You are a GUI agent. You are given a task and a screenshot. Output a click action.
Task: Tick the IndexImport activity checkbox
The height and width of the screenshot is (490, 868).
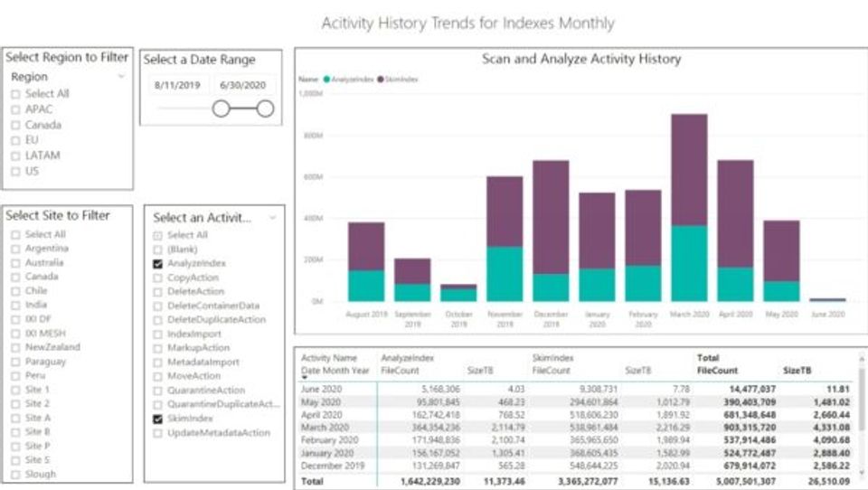[157, 335]
